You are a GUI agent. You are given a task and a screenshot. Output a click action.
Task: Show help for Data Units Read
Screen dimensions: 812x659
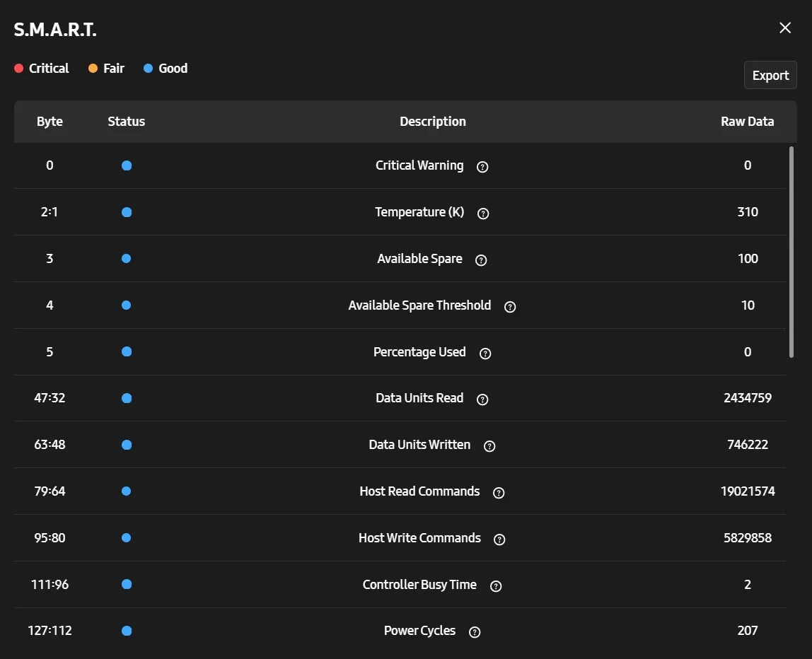tap(482, 399)
